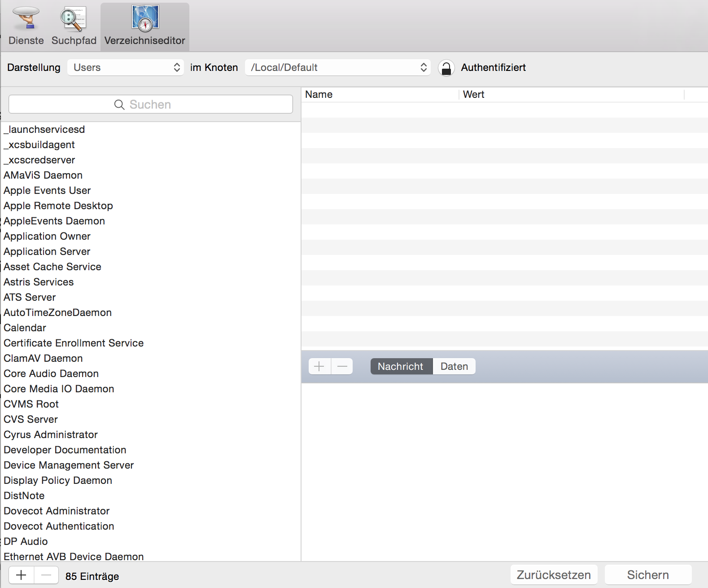Select the Verzeichniseditor toolbar icon
Viewport: 708px width, 588px height.
click(145, 19)
